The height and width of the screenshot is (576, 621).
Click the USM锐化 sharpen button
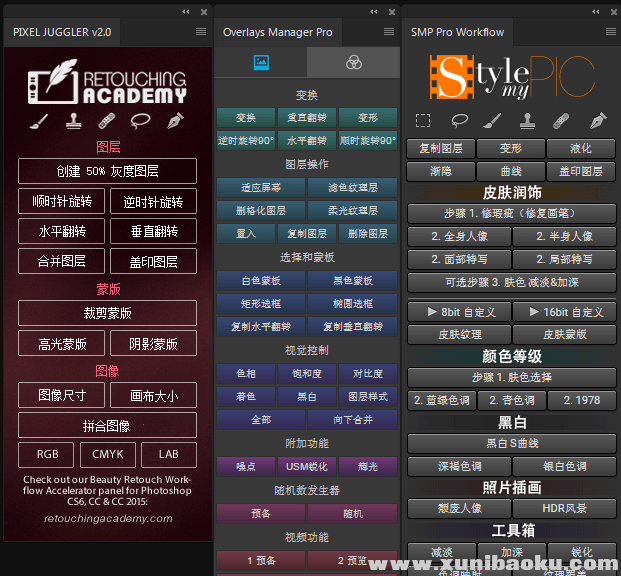point(307,466)
